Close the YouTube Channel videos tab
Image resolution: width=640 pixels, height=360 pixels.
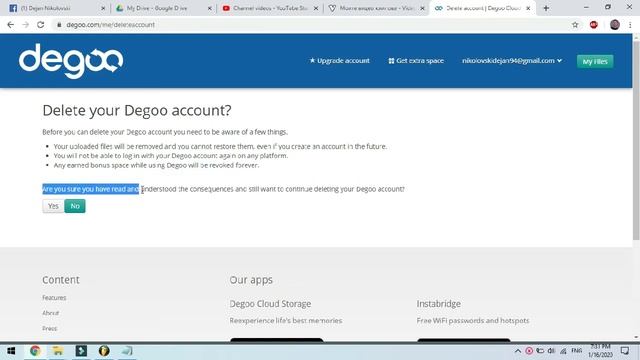click(316, 8)
